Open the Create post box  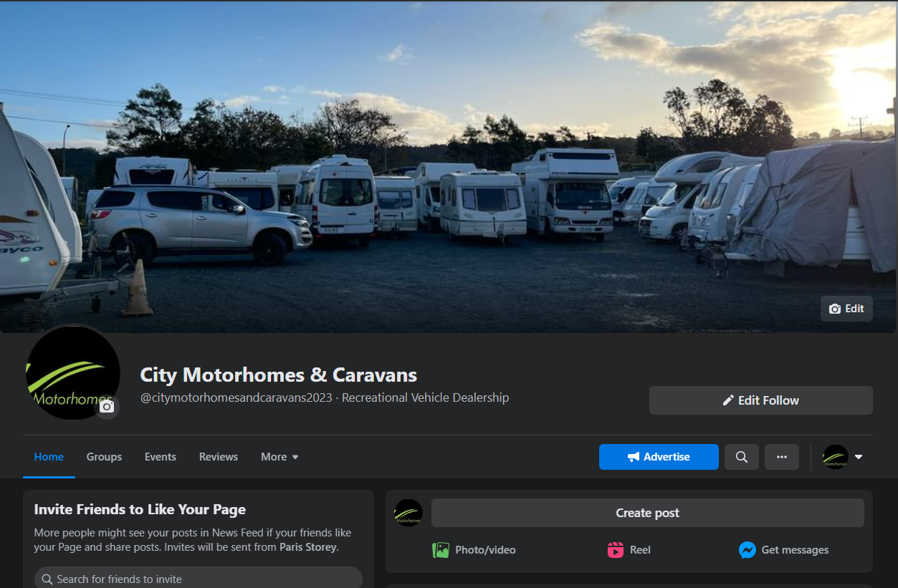tap(648, 513)
